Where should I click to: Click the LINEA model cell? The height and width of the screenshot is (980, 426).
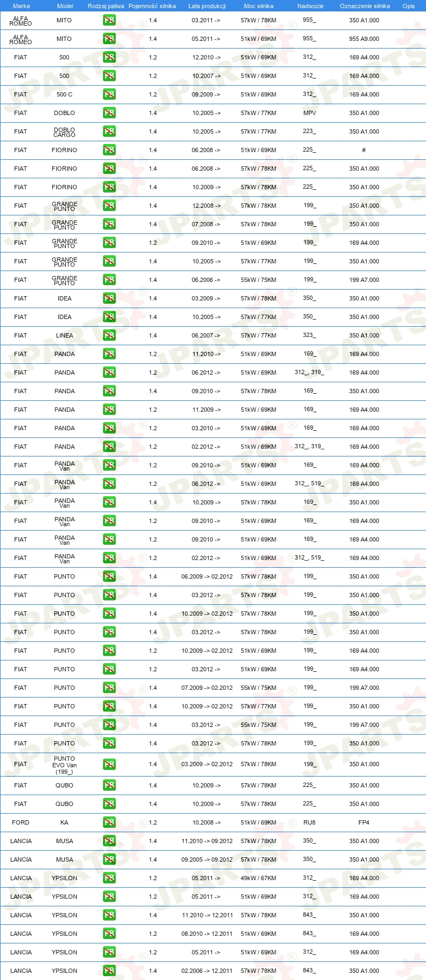click(64, 335)
